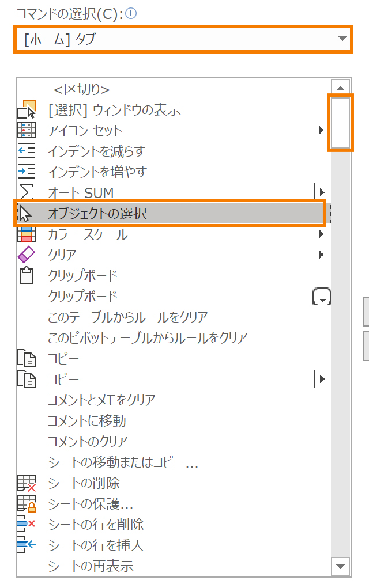The width and height of the screenshot is (369, 588).
Task: Click the シートの行を削除 icon
Action: tap(27, 525)
